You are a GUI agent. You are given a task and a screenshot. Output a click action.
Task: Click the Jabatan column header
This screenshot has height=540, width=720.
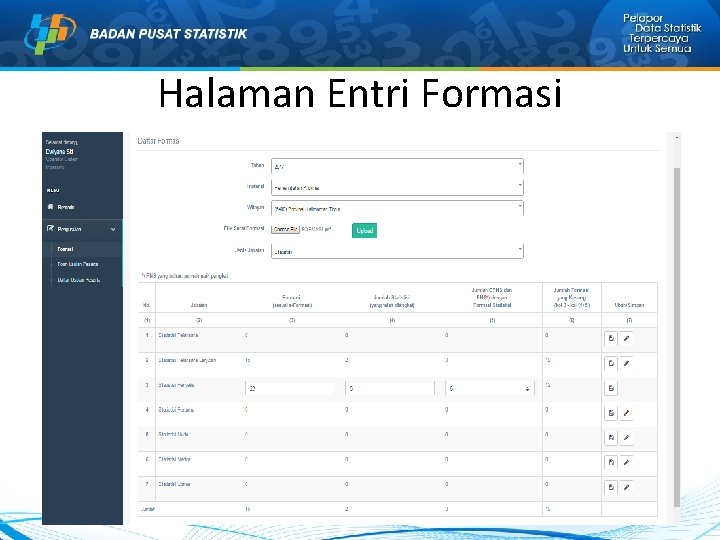[x=199, y=305]
